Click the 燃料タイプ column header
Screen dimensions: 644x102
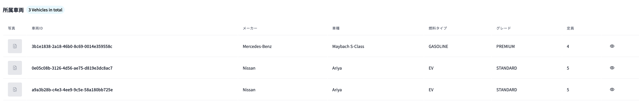[437, 28]
